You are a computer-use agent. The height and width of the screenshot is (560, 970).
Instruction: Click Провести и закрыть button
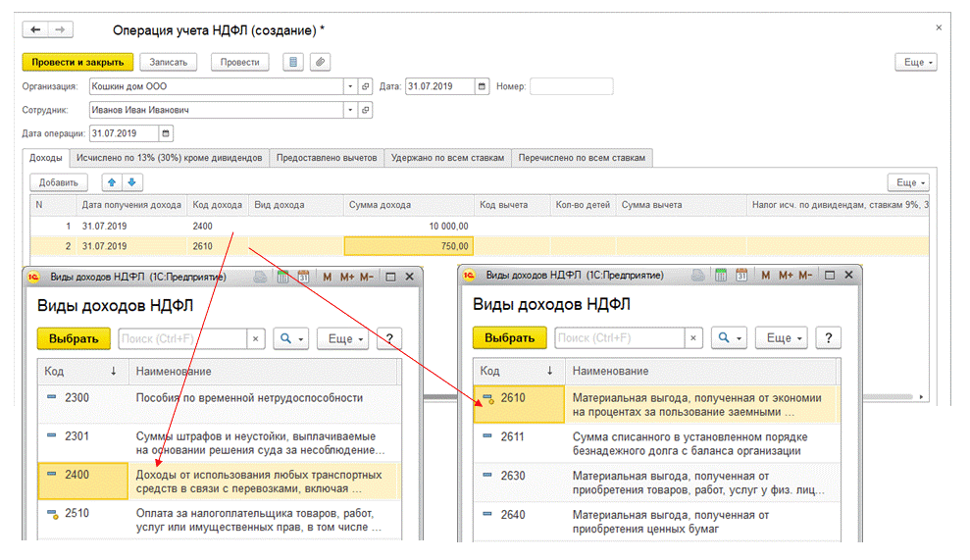(x=77, y=62)
